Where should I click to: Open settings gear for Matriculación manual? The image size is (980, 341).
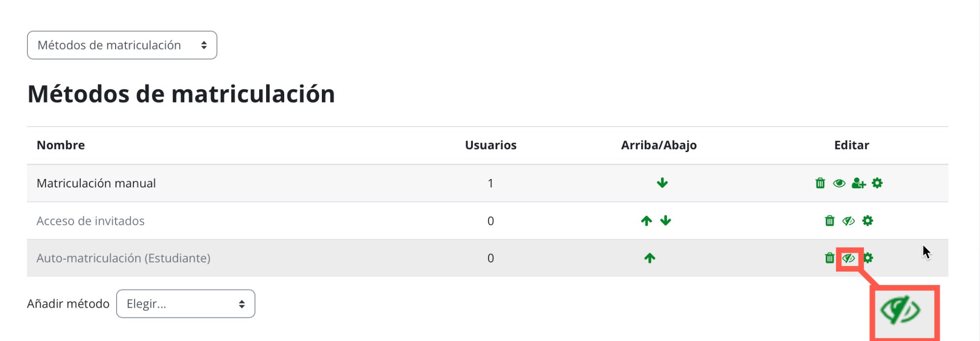[x=877, y=183]
